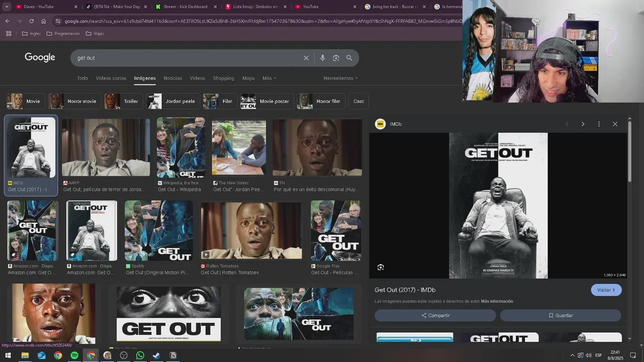Start voice search with microphone icon
Screen dimensions: 644x362
[323, 58]
